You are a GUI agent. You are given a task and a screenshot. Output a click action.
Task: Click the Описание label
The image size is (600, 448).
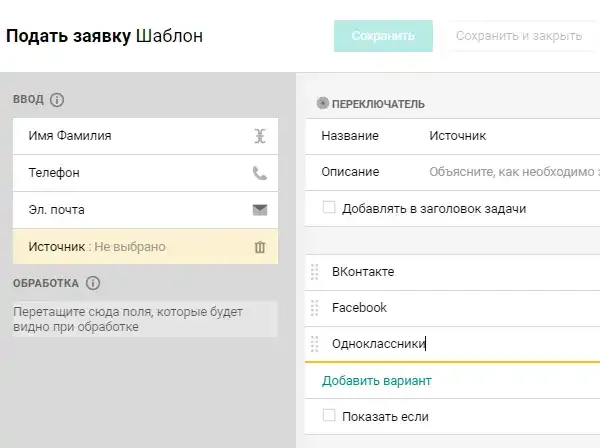[x=350, y=172]
